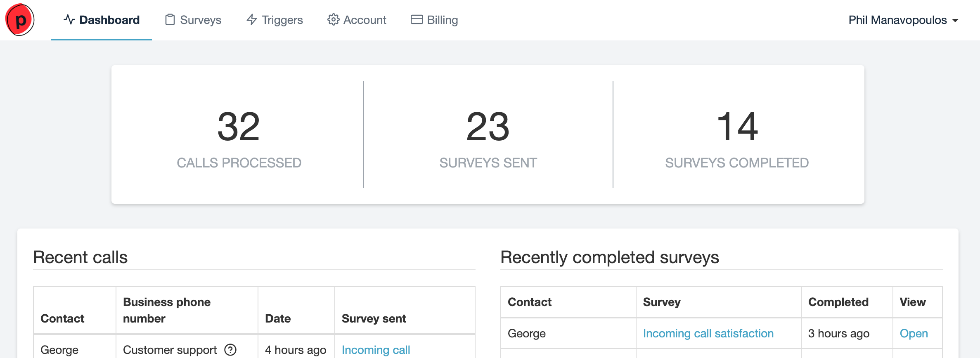Click the SURVEYS SENT label
Viewport: 980px width, 358px height.
[488, 163]
